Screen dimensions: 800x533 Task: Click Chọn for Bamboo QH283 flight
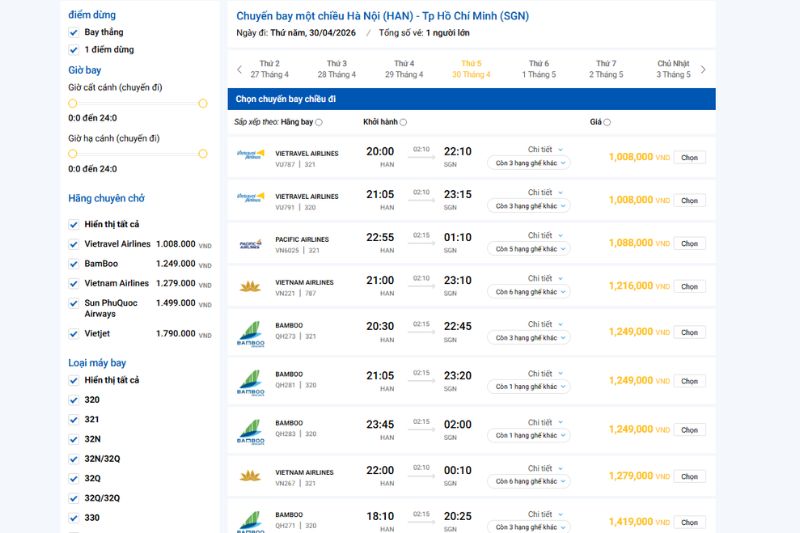pyautogui.click(x=689, y=430)
